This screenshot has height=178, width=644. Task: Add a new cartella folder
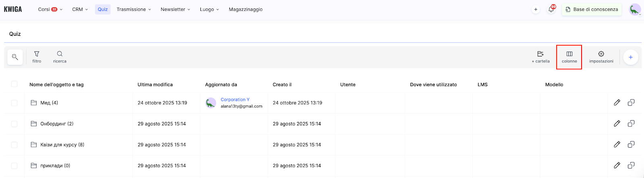540,57
